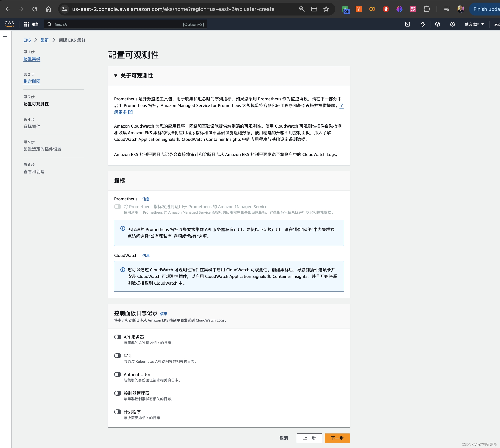Click the 集群 breadcrumb link
Viewport: 500px width, 448px height.
click(x=45, y=40)
